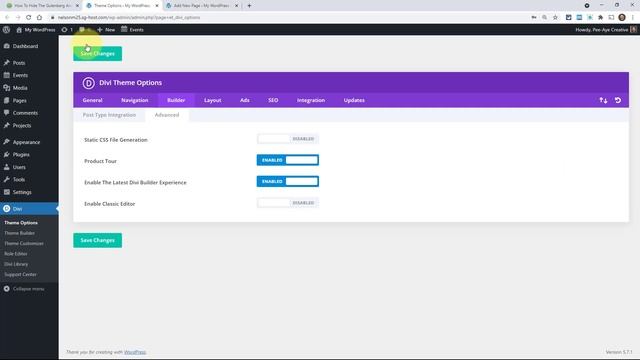The image size is (640, 360).
Task: Toggle the Product Tour switch
Action: pos(288,160)
